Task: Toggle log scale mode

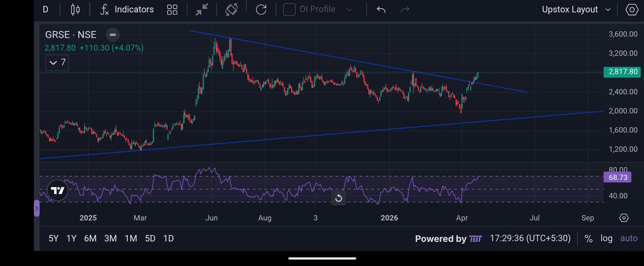Action: pos(606,239)
